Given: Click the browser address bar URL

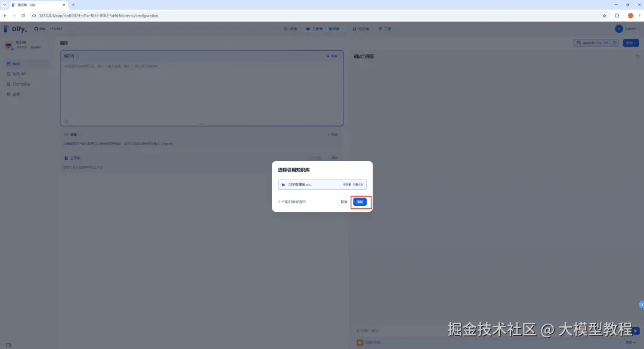Looking at the screenshot, I should pyautogui.click(x=98, y=16).
